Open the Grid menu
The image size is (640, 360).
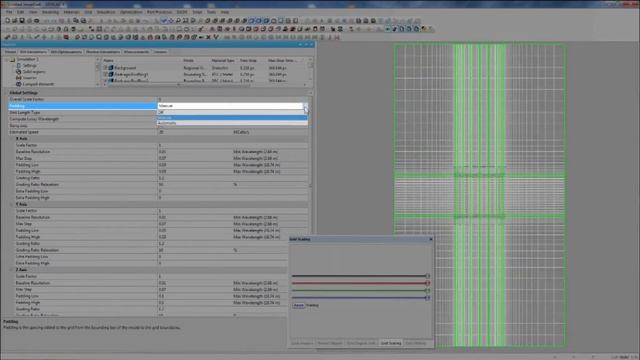click(88, 12)
